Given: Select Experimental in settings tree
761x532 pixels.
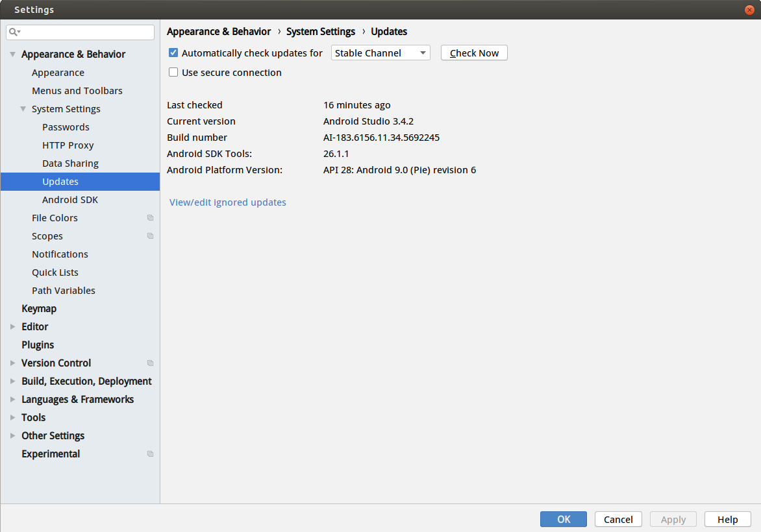Looking at the screenshot, I should (51, 454).
